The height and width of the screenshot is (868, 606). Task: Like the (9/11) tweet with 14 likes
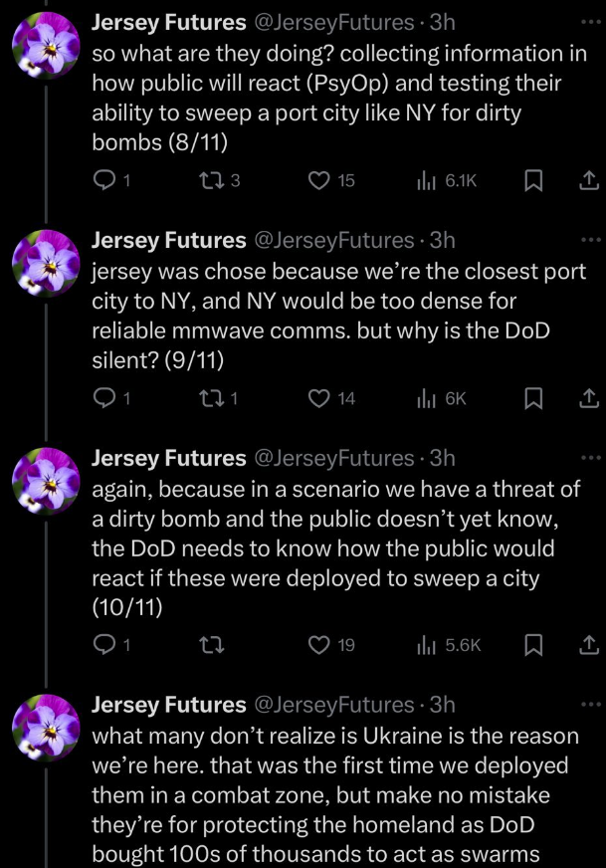point(318,398)
